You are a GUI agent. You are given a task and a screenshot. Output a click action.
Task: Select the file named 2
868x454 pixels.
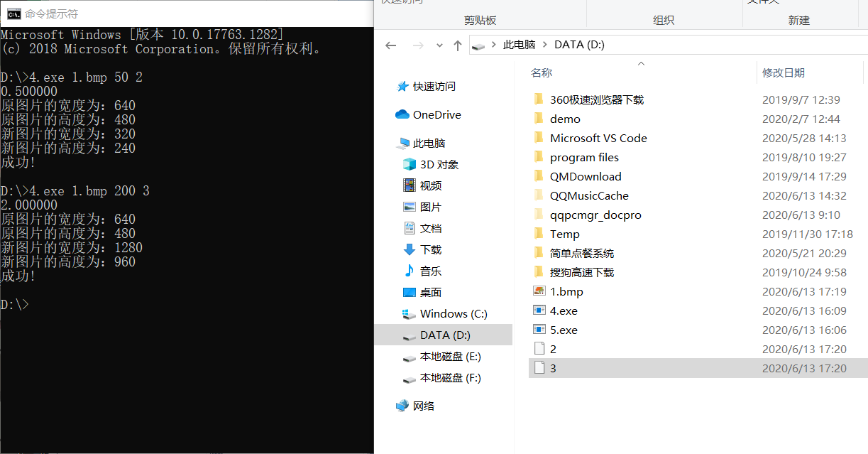point(553,349)
